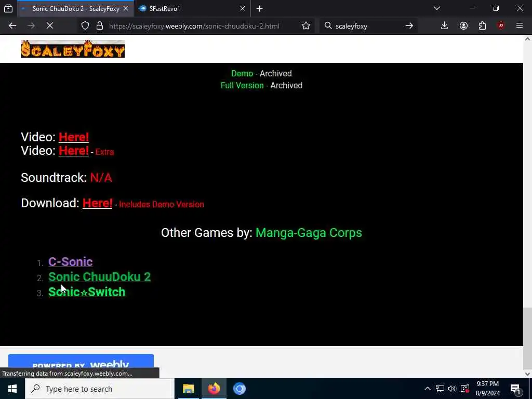Open the notification center icon

tap(516, 389)
